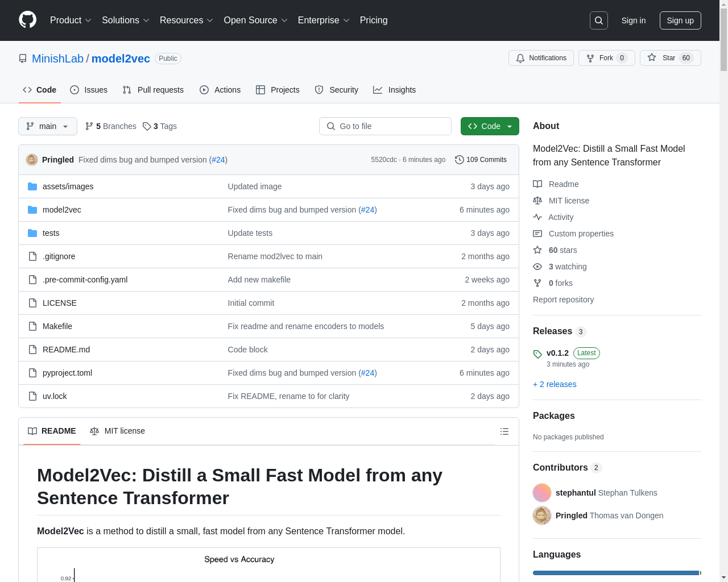
Task: Expand the Product menu
Action: point(71,20)
